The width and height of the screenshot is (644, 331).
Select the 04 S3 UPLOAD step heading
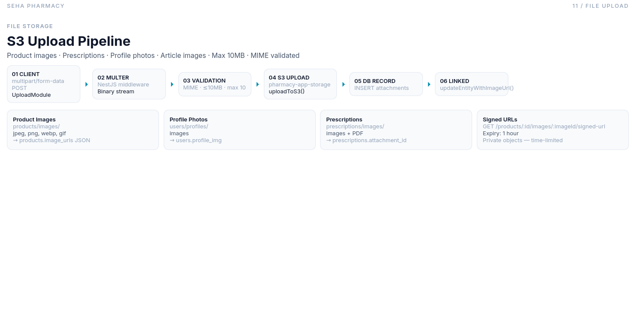click(289, 78)
